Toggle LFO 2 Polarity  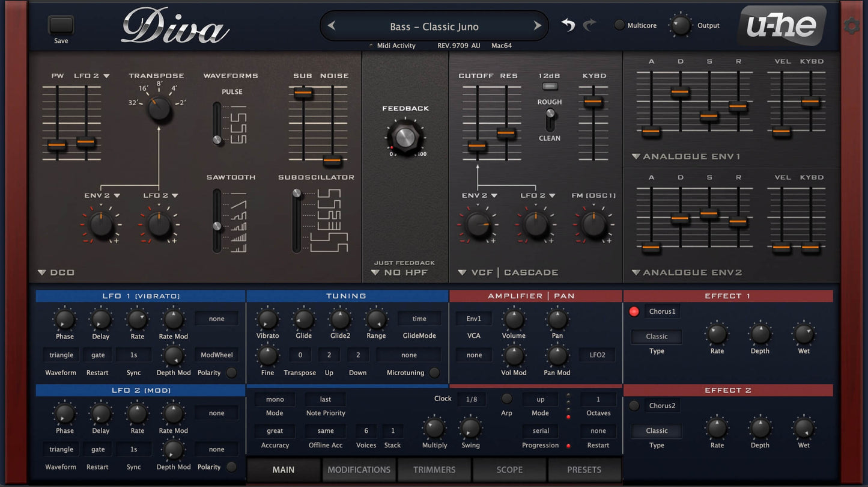[231, 467]
